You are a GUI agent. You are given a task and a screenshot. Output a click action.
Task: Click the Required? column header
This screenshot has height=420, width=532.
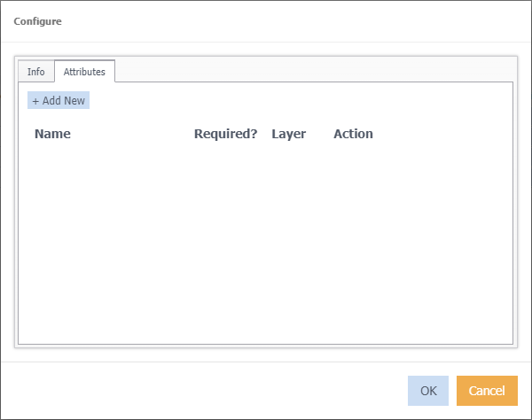(x=225, y=135)
